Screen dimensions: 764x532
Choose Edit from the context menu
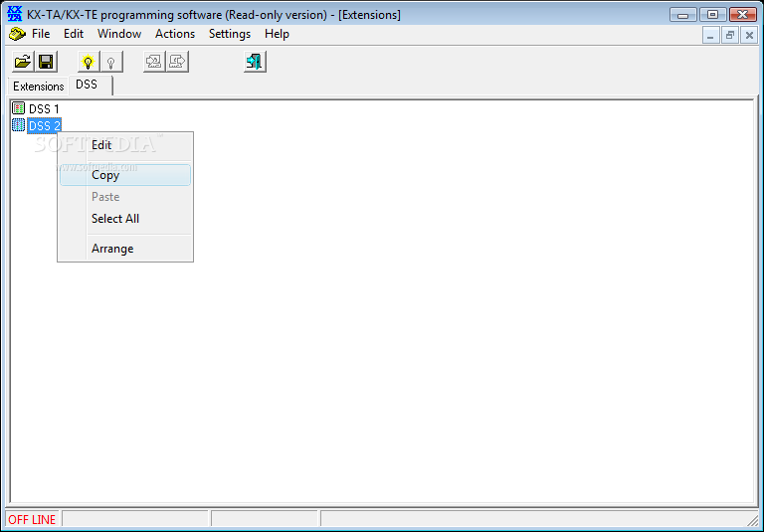coord(125,145)
